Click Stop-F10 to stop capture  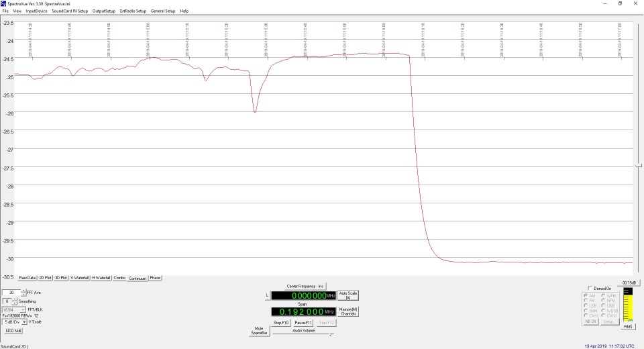pos(281,323)
